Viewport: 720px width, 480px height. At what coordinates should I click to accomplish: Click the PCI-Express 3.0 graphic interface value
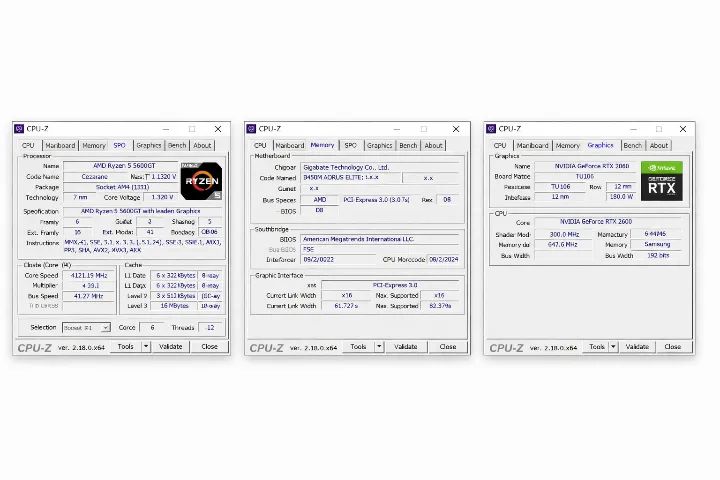pos(390,285)
